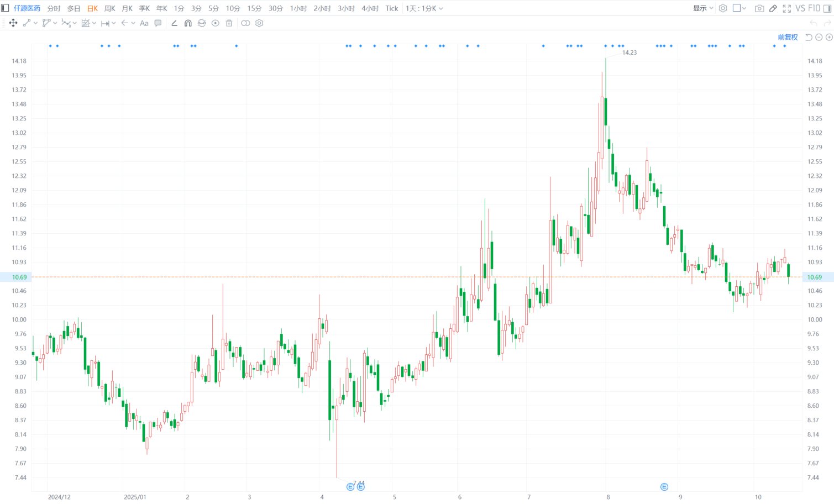Switch to the Tick view
This screenshot has height=504, width=834.
tap(392, 8)
